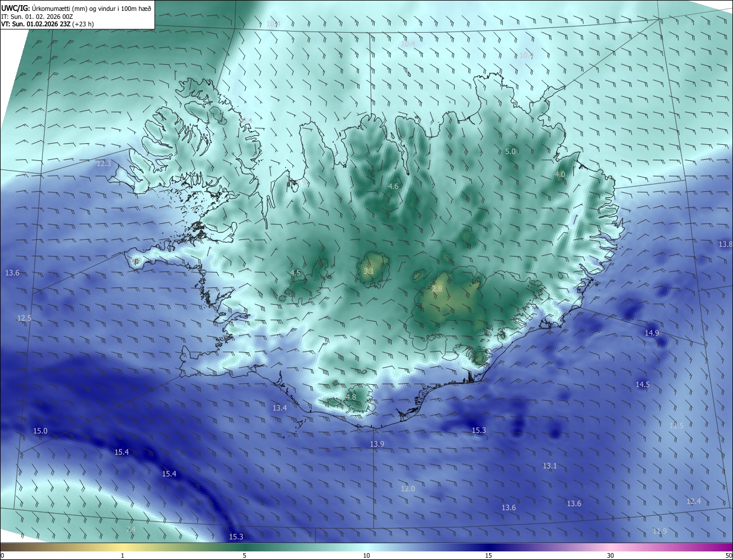Click the 3.1 value on Hofsjökull
The width and height of the screenshot is (733, 560).
(369, 271)
